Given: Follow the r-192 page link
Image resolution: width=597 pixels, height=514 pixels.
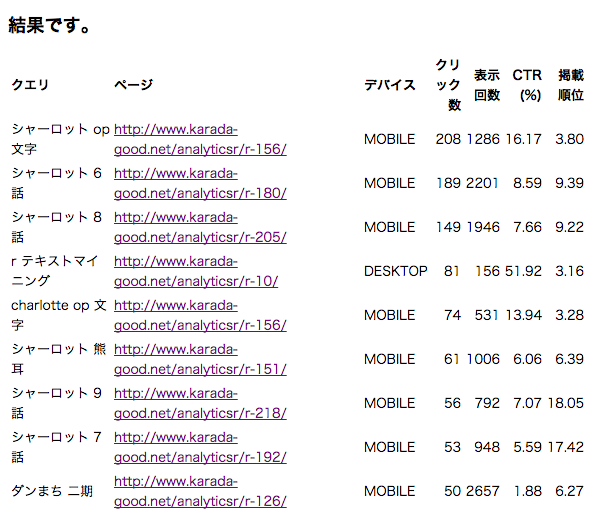Looking at the screenshot, I should click(200, 447).
